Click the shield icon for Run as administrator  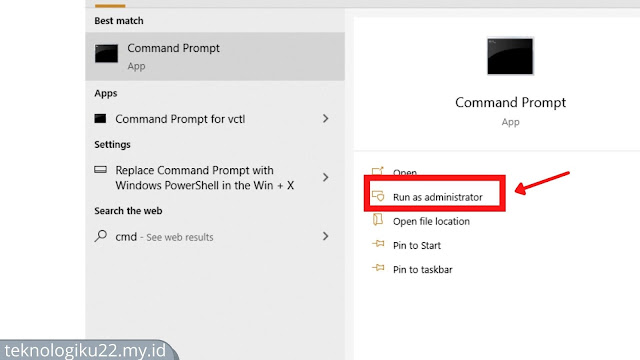(378, 196)
